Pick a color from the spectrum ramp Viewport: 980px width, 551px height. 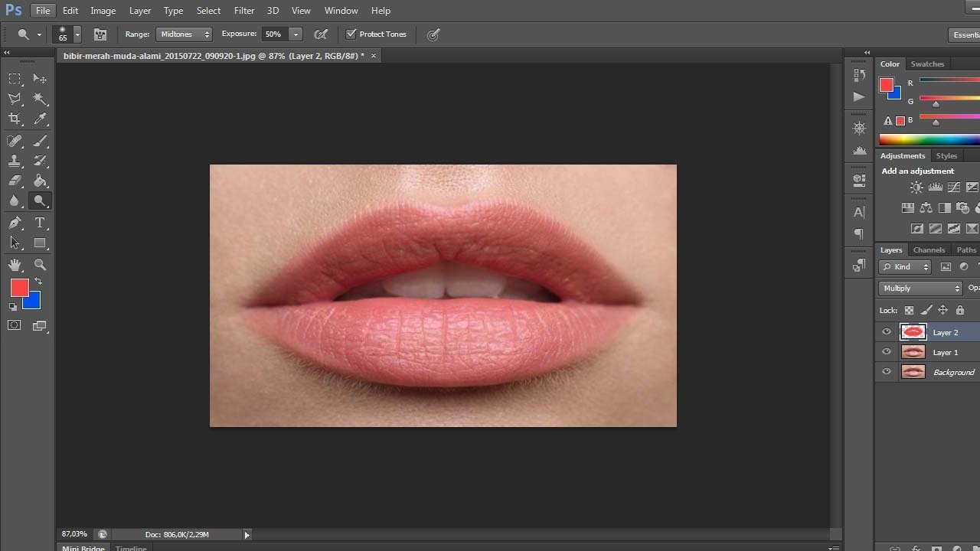(x=929, y=140)
